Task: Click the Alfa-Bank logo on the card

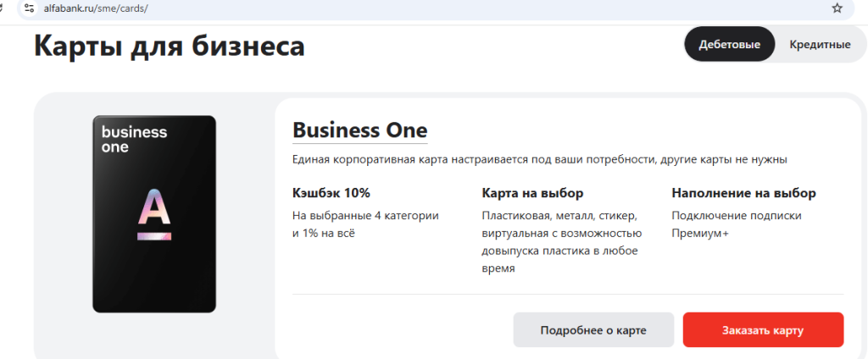Action: tap(154, 213)
